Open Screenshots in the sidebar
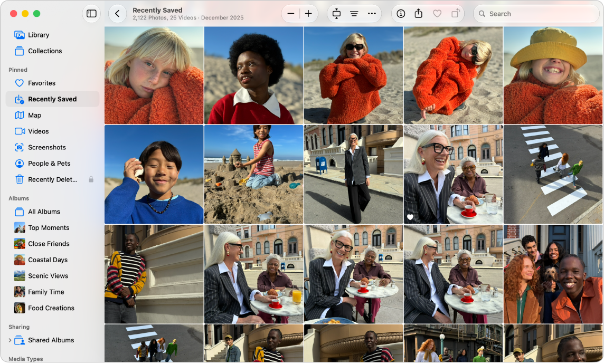The height and width of the screenshot is (364, 604). point(52,148)
